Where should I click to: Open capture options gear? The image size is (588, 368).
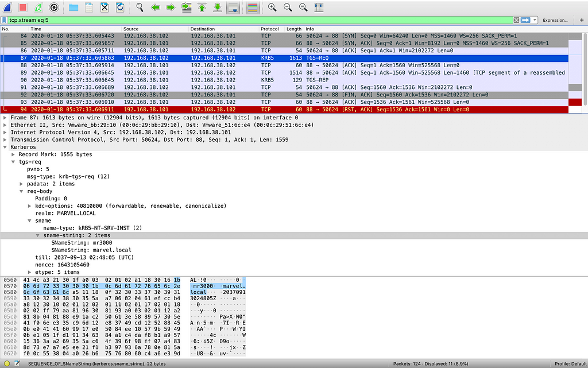(54, 7)
